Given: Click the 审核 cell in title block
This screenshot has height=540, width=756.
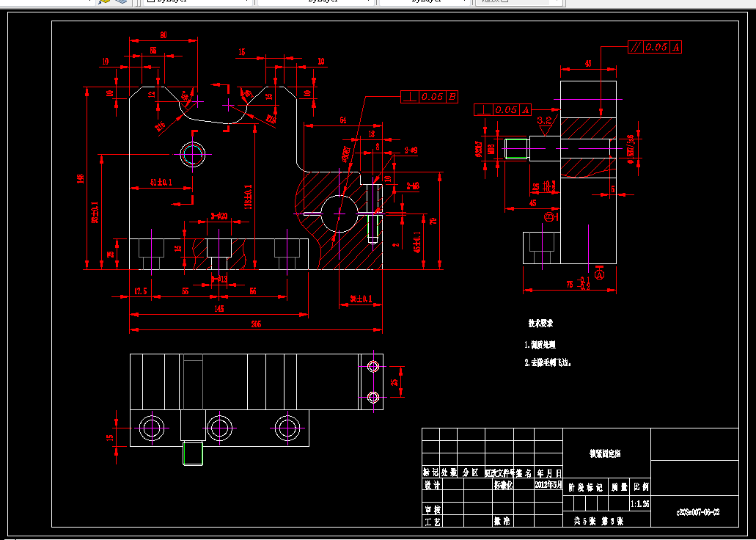Looking at the screenshot, I should 431,509.
